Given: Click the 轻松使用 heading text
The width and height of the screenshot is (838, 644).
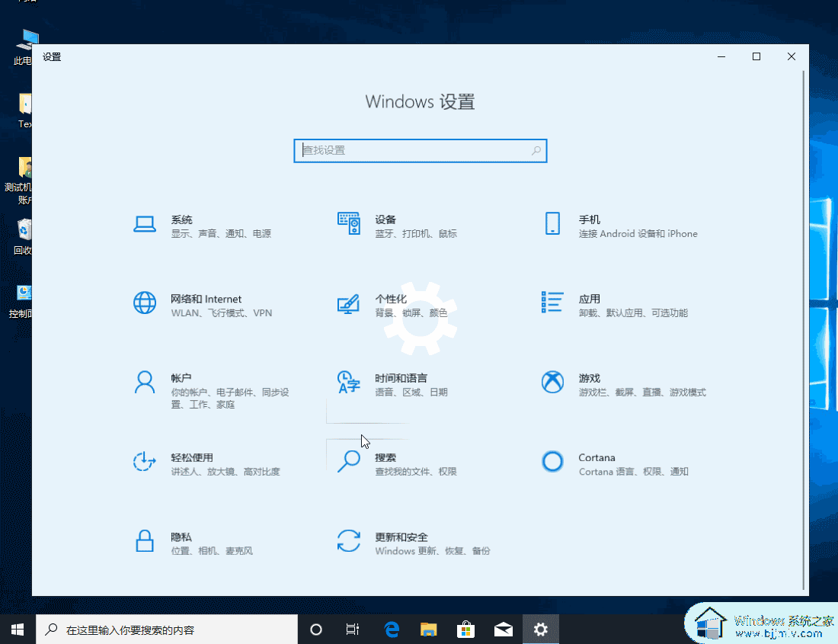Looking at the screenshot, I should pyautogui.click(x=192, y=457).
